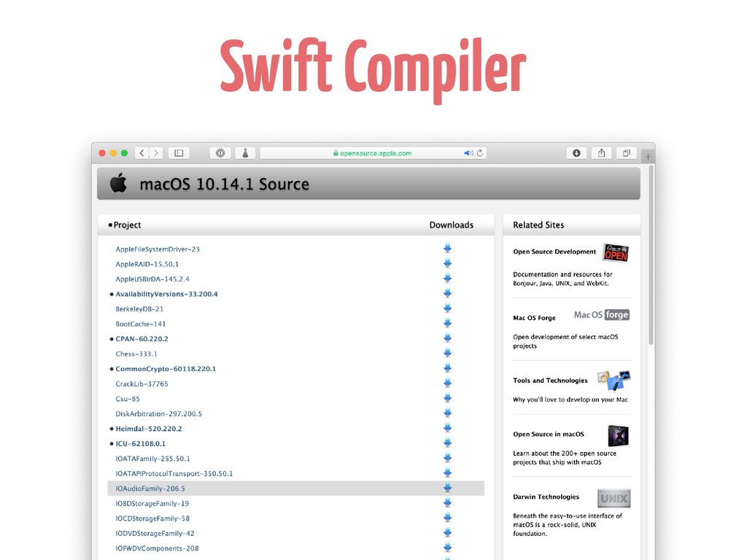Toggle the Safari sidebar button
Screen dimensions: 747x560
(179, 153)
